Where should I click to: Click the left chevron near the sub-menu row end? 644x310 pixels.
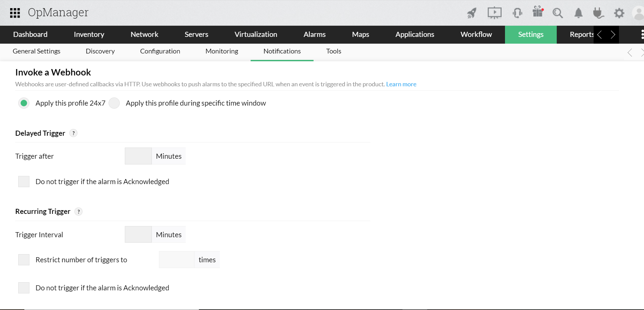[x=629, y=52]
